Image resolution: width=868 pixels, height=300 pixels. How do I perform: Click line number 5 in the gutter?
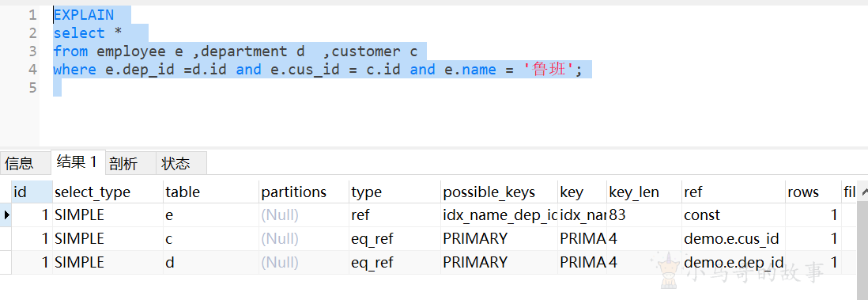coord(32,88)
